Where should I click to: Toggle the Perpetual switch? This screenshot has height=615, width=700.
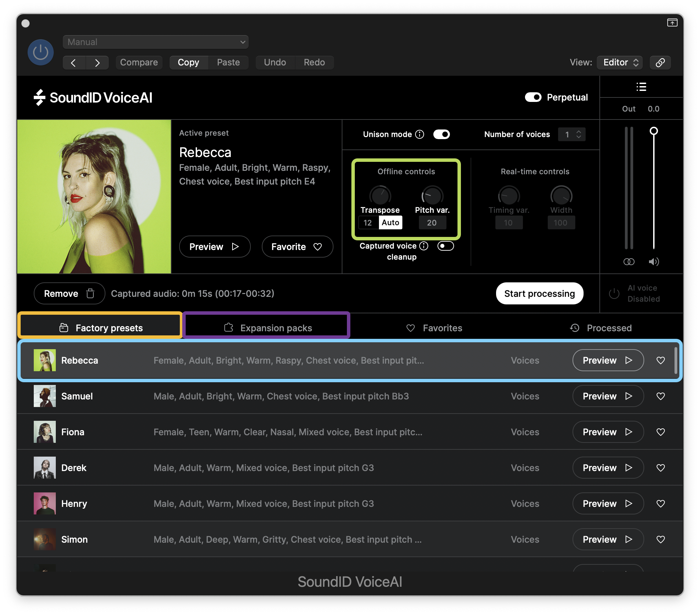click(533, 97)
